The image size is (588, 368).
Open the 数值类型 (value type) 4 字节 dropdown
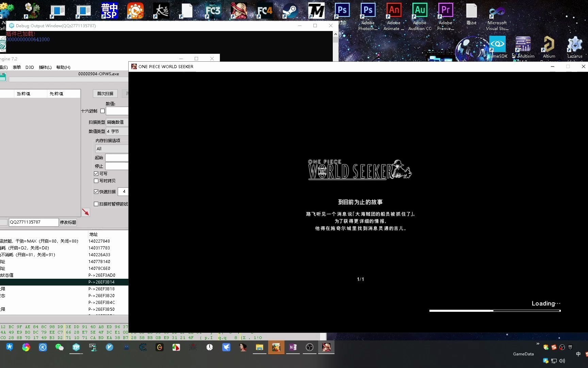click(117, 131)
